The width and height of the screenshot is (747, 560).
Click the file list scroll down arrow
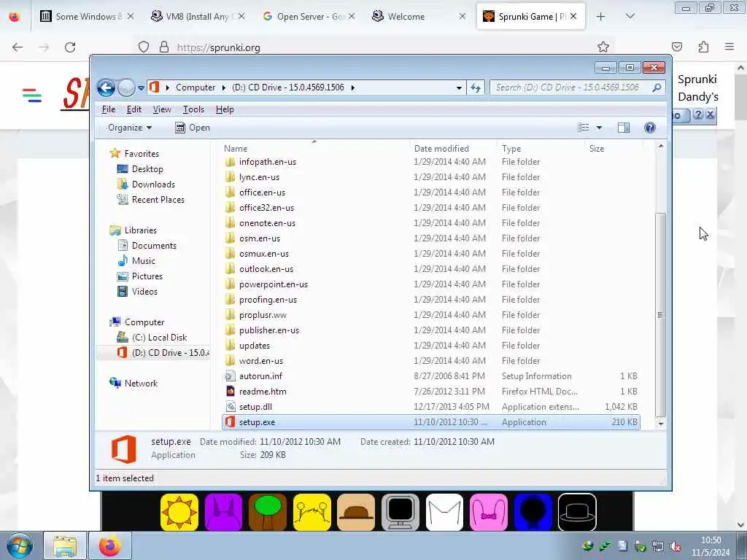pyautogui.click(x=660, y=424)
